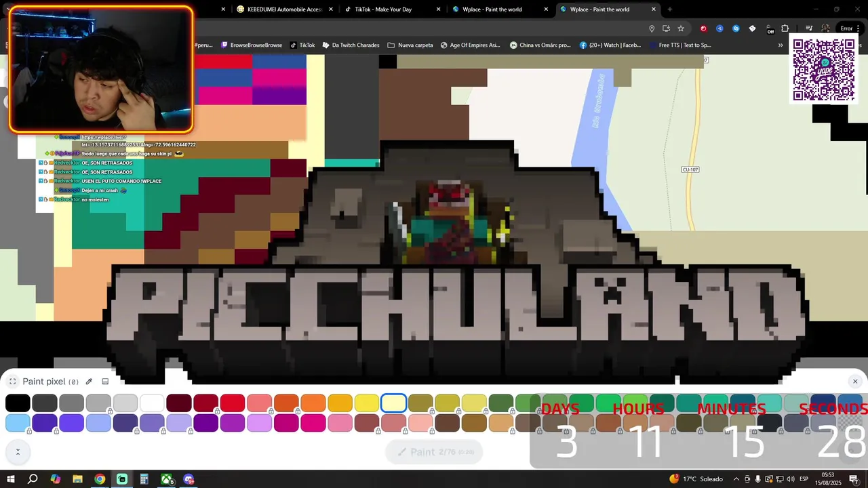This screenshot has height=488, width=868.
Task: Bookmark this page with the star icon
Action: (681, 28)
